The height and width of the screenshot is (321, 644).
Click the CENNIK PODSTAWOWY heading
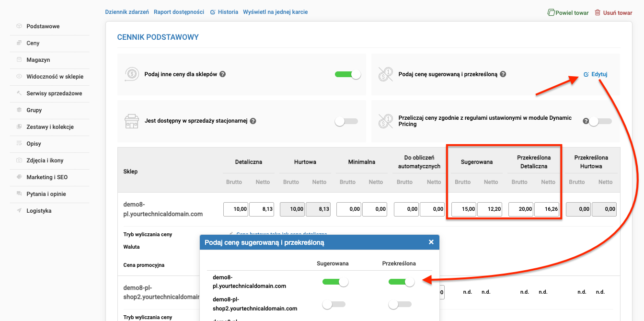[158, 37]
